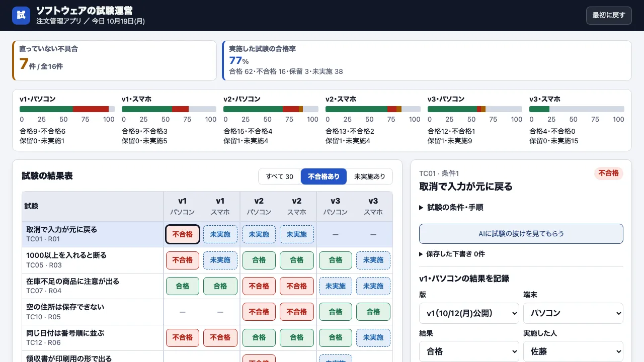This screenshot has height=362, width=644.
Task: Expand 試験の条件・手順 section
Action: point(451,207)
